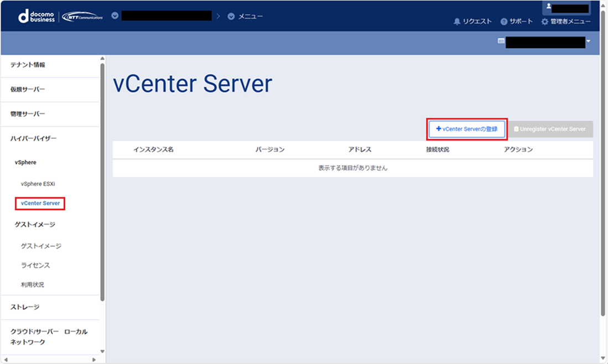Open ライセンス under ゲストイメージ
The image size is (608, 364).
(35, 266)
